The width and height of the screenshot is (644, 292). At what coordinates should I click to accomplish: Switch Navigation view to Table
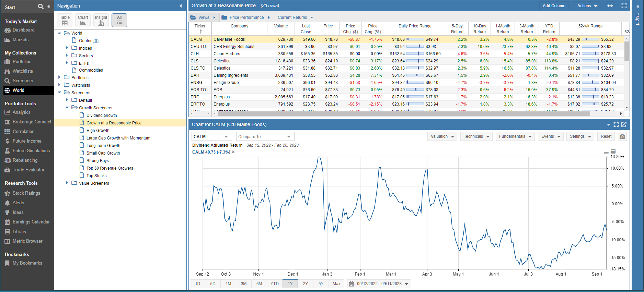(x=65, y=20)
